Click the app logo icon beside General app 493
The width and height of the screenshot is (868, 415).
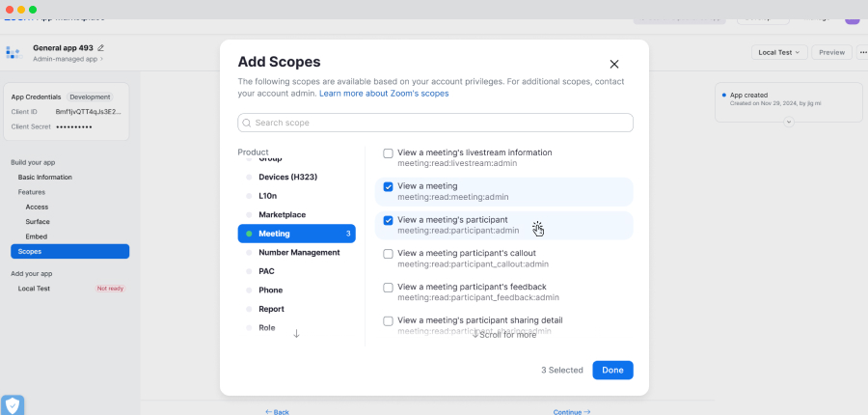(x=14, y=53)
